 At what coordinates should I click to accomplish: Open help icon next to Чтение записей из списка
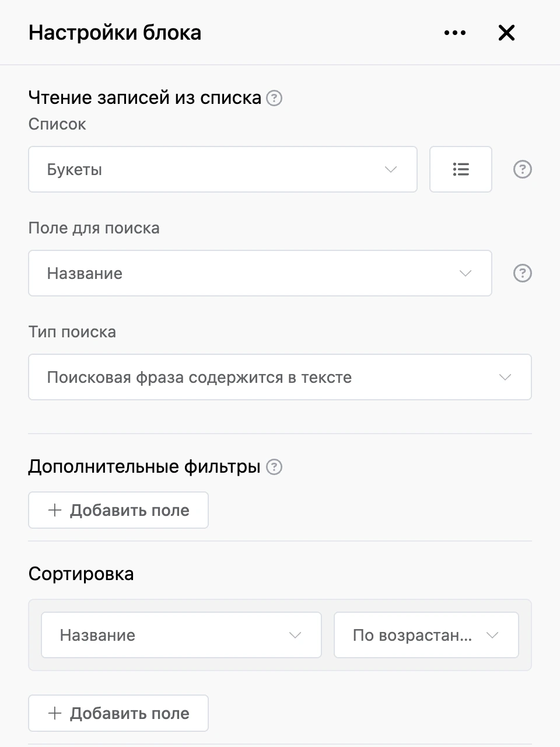click(274, 98)
